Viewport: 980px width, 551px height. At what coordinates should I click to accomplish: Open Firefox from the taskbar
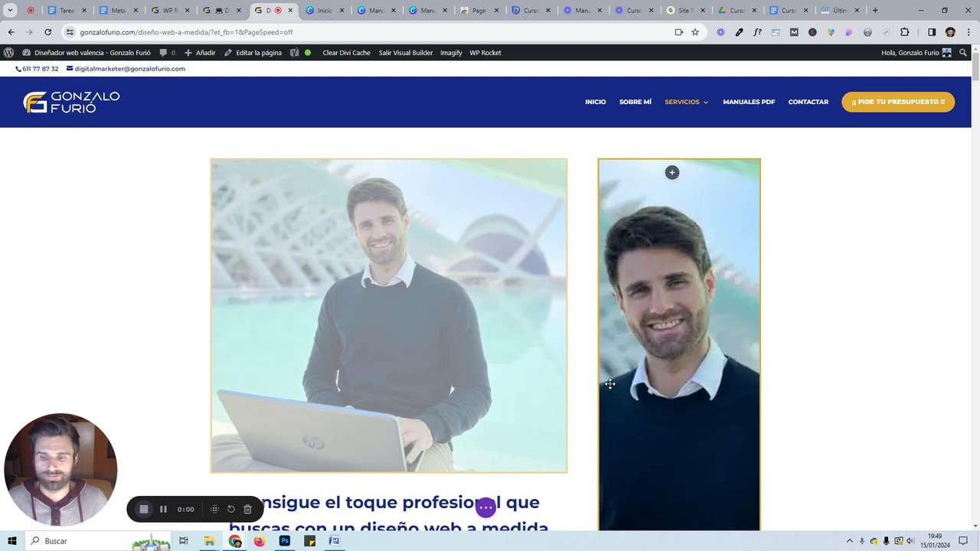point(260,541)
